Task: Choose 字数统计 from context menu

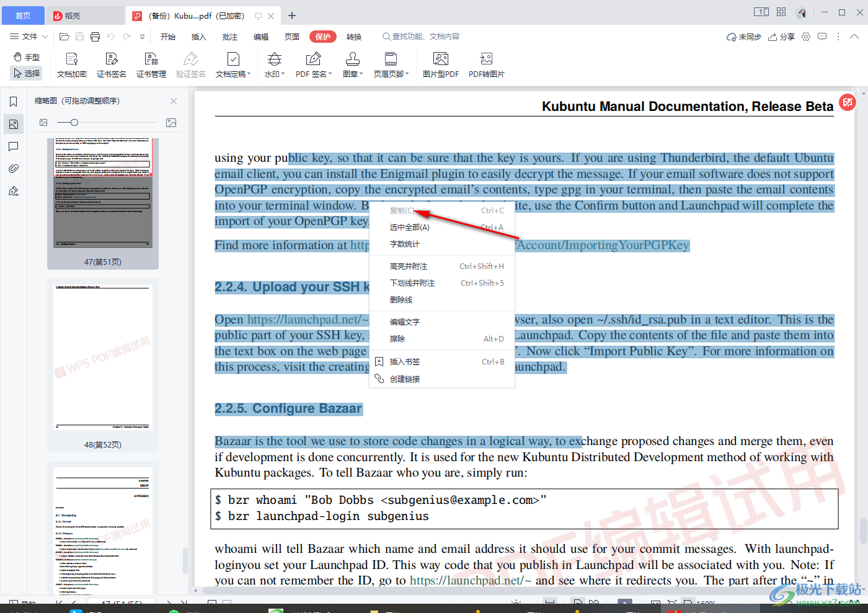Action: click(x=442, y=244)
